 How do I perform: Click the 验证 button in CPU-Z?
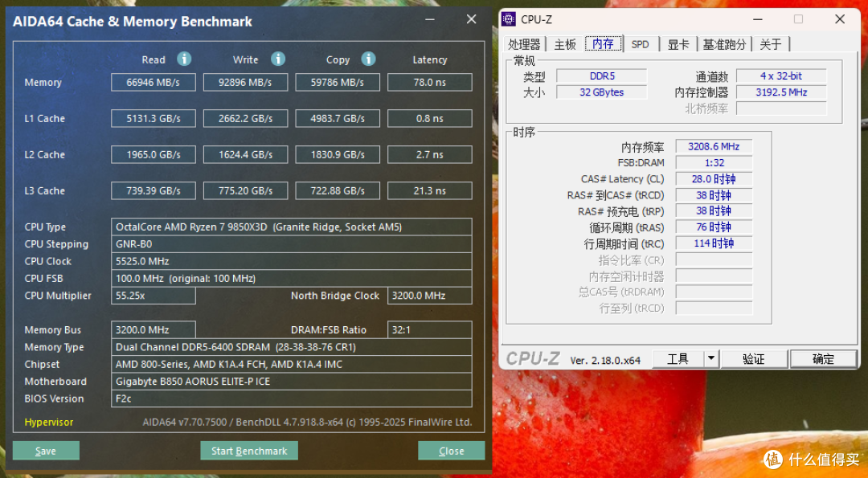coord(753,358)
